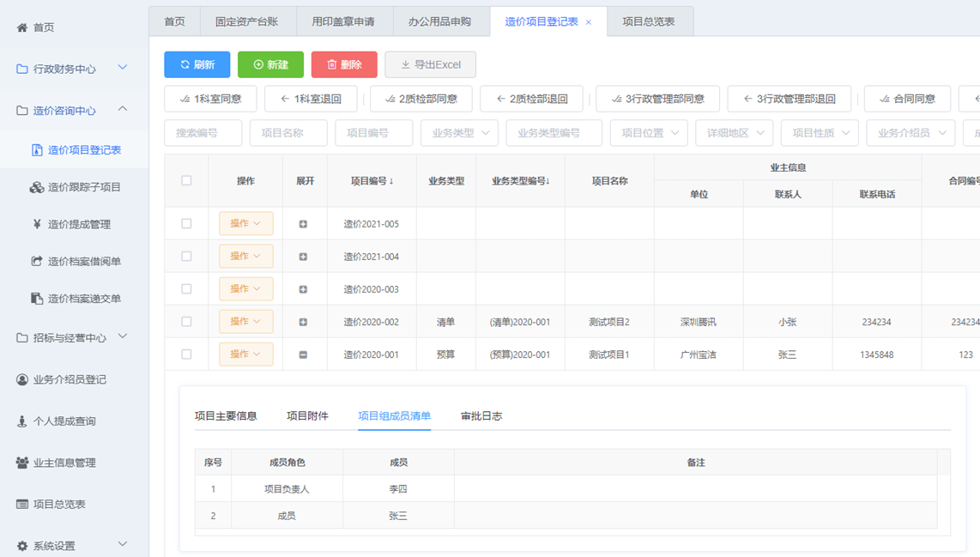Expand the 招标与经营中心 menu chevron
Viewport: 980px width, 557px height.
[x=123, y=336]
